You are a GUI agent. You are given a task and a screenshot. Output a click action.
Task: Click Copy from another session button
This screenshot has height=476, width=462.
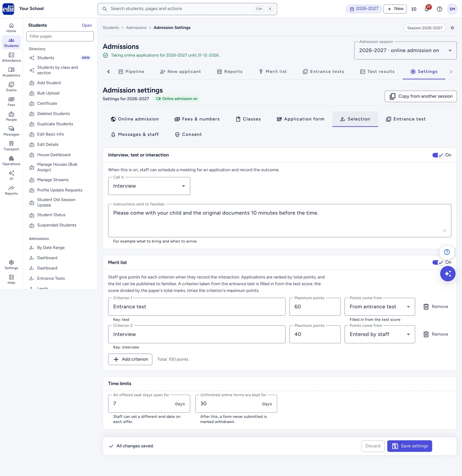[421, 96]
